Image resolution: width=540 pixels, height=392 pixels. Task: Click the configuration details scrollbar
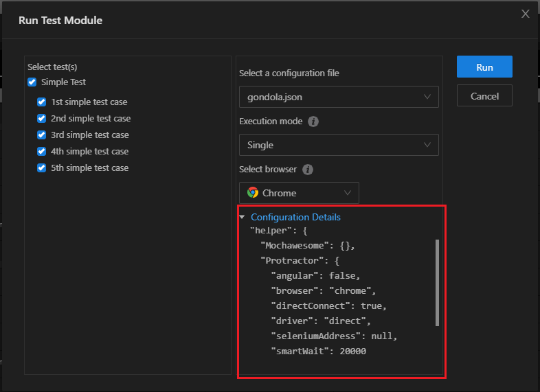[x=437, y=282]
